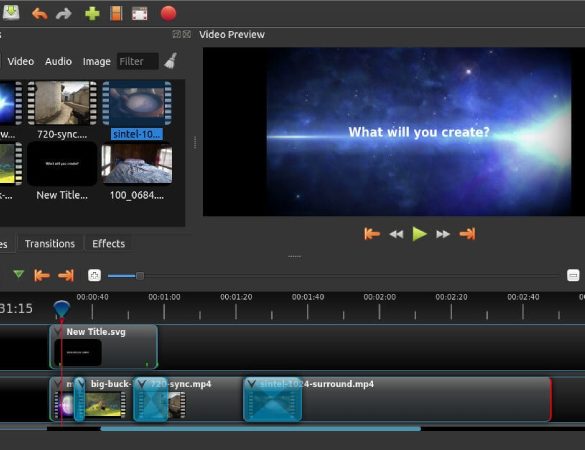The image size is (585, 450).
Task: Add marker with green triangle icon
Action: click(19, 274)
